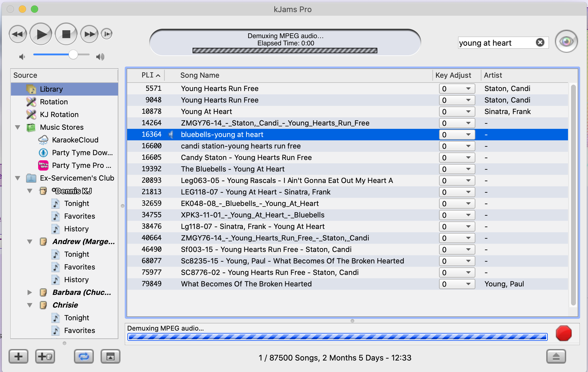Expand the Barbara singer entry
This screenshot has width=588, height=372.
tap(30, 292)
